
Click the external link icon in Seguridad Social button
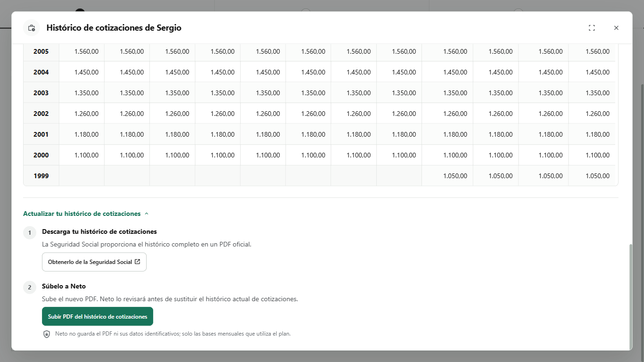138,262
